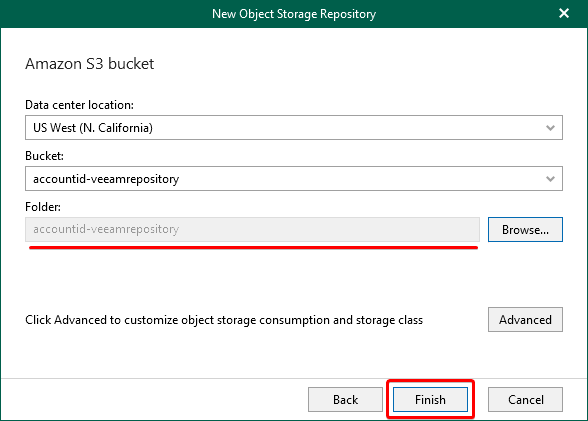Open the Bucket dropdown chevron
The image size is (588, 421).
point(550,179)
